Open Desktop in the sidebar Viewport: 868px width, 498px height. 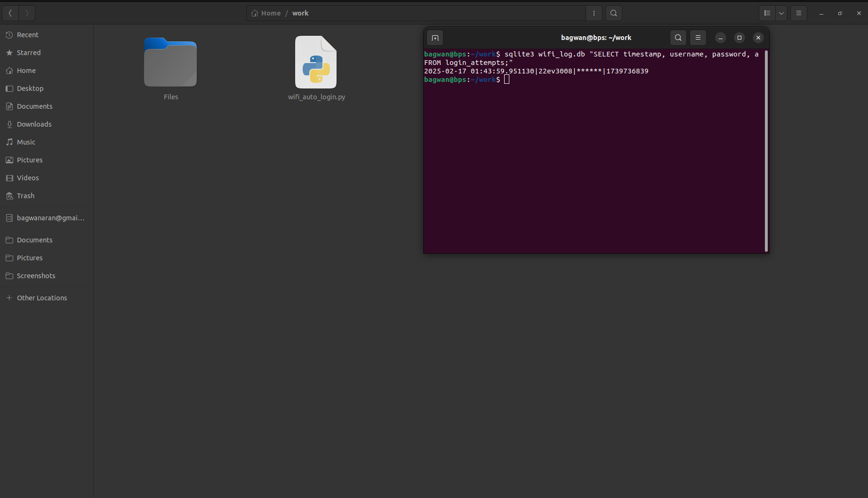pos(47,88)
